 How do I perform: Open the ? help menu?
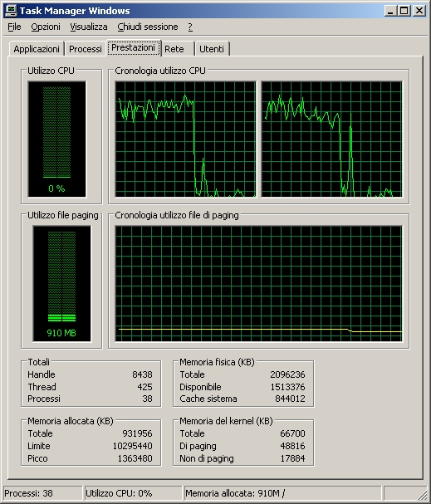pos(190,27)
